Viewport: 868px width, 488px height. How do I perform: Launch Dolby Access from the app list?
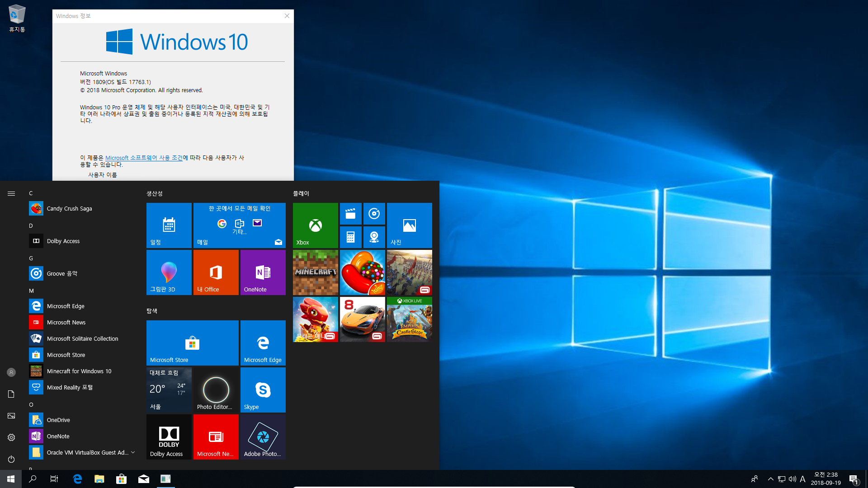click(x=81, y=241)
